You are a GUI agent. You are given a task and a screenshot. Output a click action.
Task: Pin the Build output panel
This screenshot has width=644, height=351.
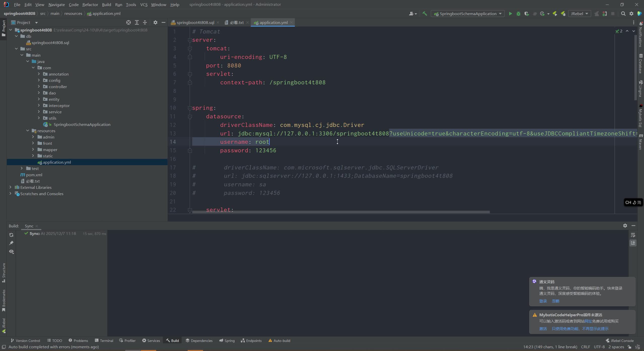point(11,242)
